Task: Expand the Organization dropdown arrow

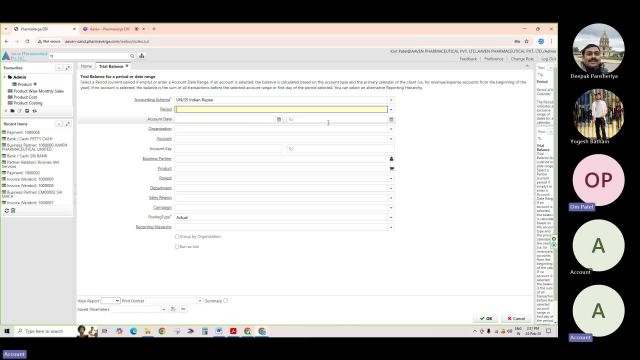Action: 391,129
